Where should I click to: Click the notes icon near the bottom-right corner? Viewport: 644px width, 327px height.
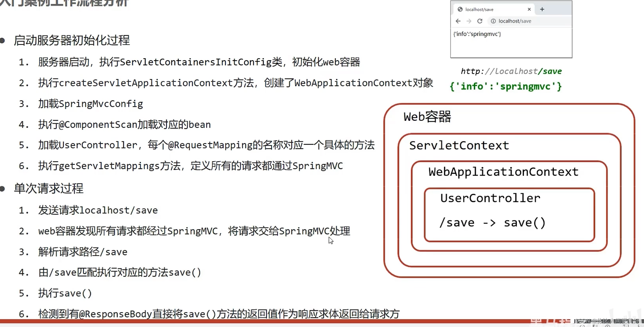coord(595,326)
